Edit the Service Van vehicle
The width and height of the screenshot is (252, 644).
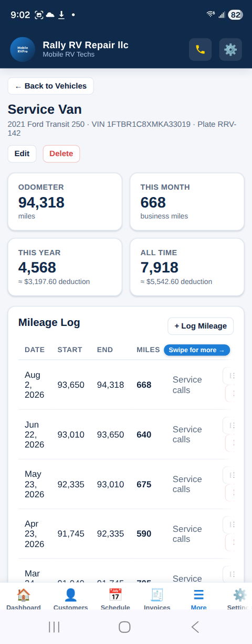click(x=22, y=154)
